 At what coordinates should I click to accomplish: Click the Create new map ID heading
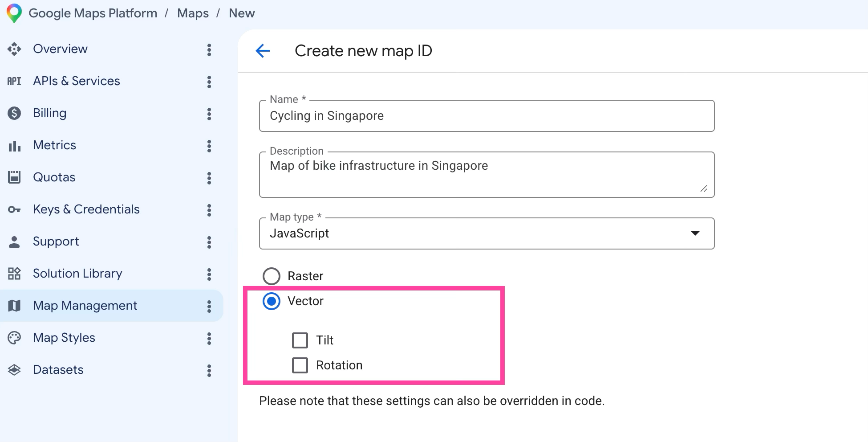point(363,51)
